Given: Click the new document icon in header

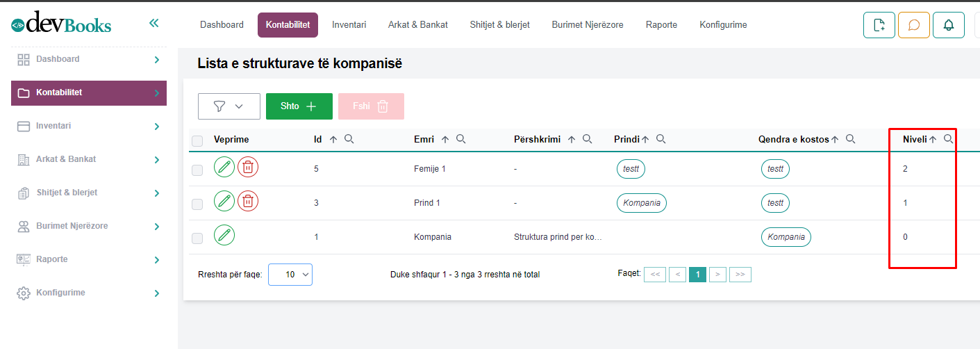Looking at the screenshot, I should pyautogui.click(x=879, y=25).
